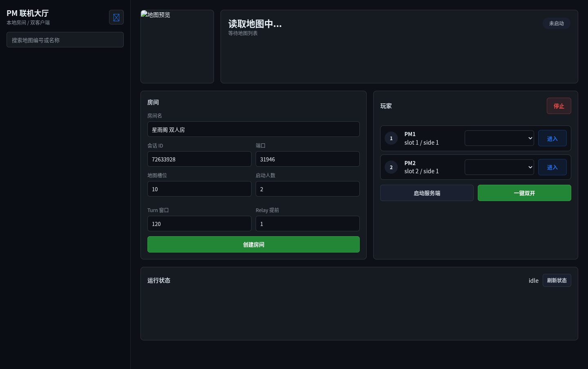The height and width of the screenshot is (369, 588).
Task: Click the icon button beside PM 联机大厅 title
Action: coord(116,17)
